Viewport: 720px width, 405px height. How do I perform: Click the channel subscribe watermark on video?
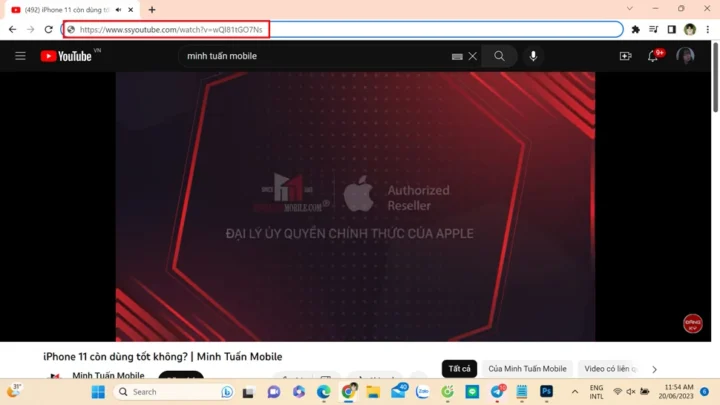point(692,323)
